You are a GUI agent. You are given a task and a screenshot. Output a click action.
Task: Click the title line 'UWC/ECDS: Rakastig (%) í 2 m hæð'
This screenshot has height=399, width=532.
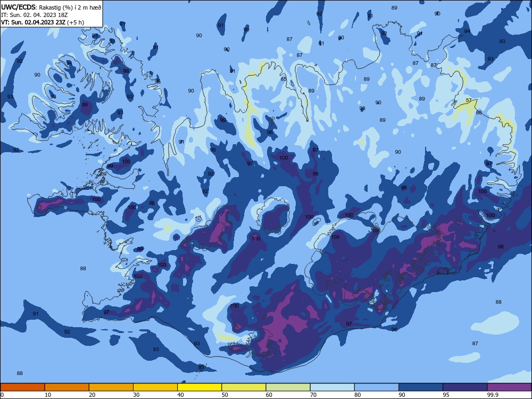tap(51, 7)
